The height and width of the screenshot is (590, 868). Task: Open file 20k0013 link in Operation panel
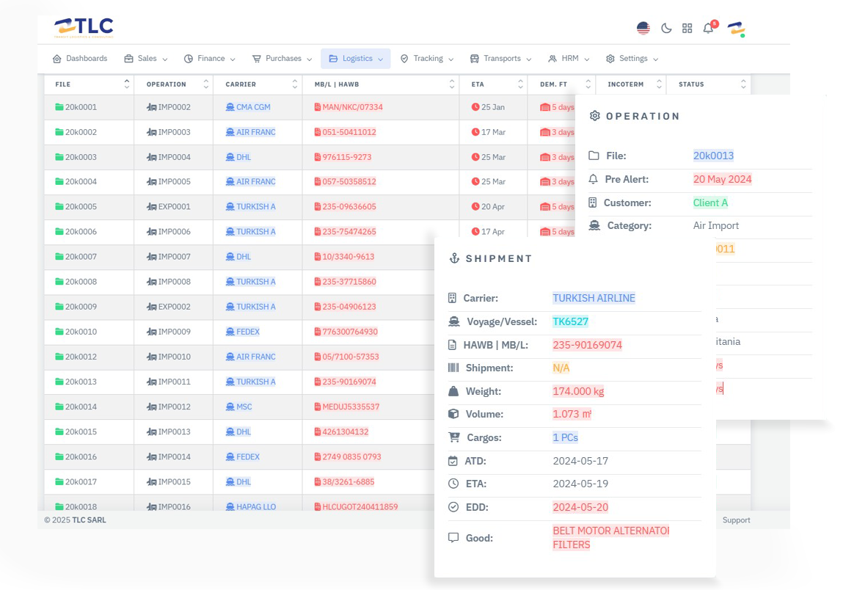tap(713, 156)
